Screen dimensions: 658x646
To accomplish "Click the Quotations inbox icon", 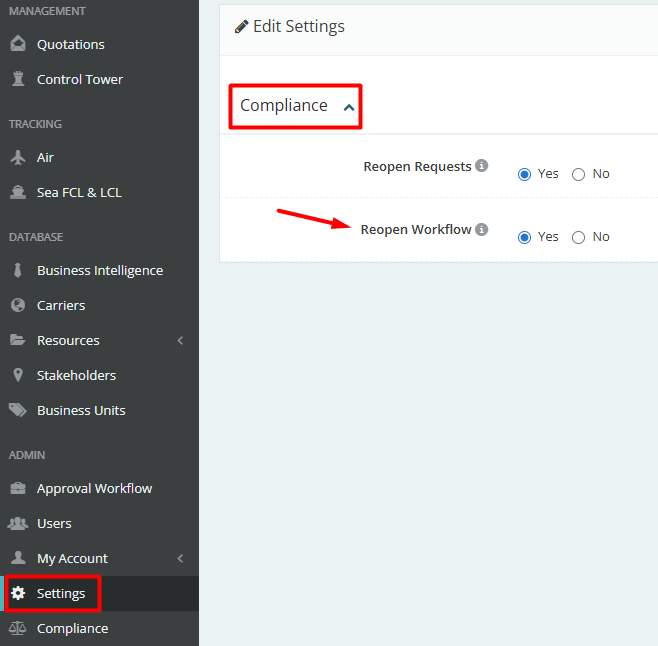I will coord(17,44).
